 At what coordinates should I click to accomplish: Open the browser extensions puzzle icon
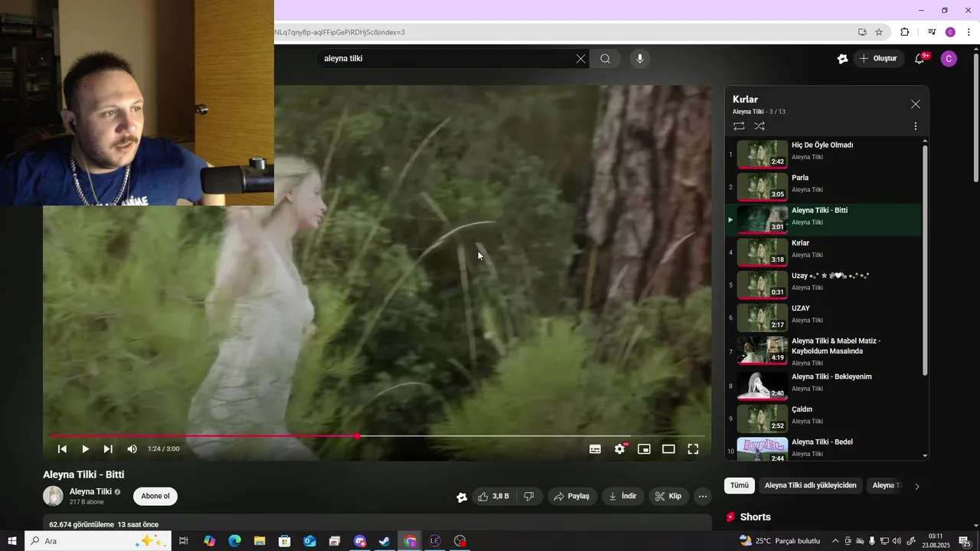click(x=905, y=32)
